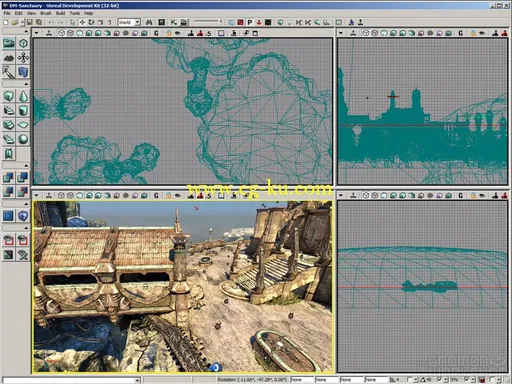Select terrain editing mode icon in toolbox
512x384 pixels.
(x=9, y=58)
